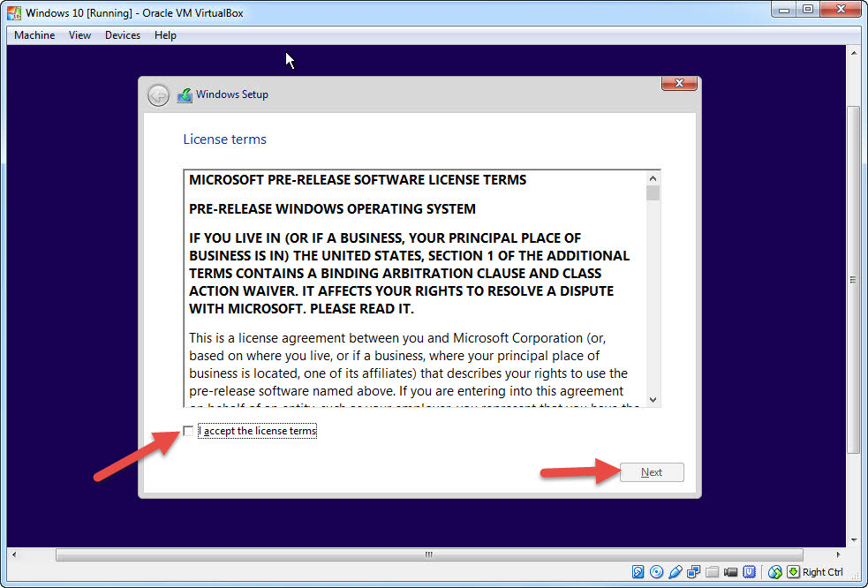The width and height of the screenshot is (868, 588).
Task: Maximize the VirtualBox window
Action: (808, 10)
